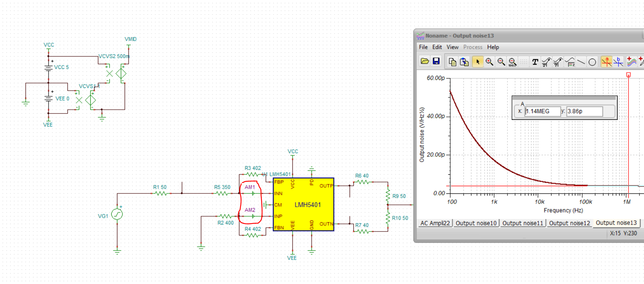Select the VCVS2 500m controlled source
This screenshot has width=644, height=284.
tap(121, 73)
